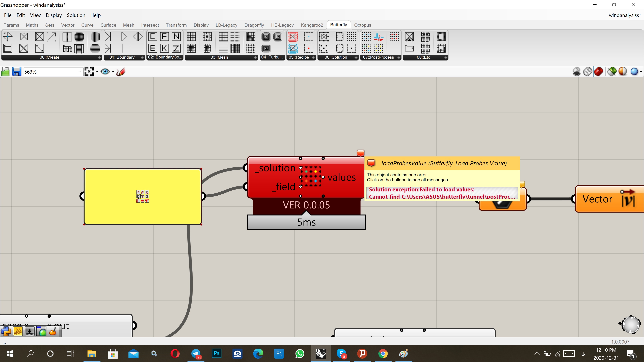This screenshot has width=644, height=362.
Task: Open the 563% zoom dropdown
Action: click(x=80, y=72)
